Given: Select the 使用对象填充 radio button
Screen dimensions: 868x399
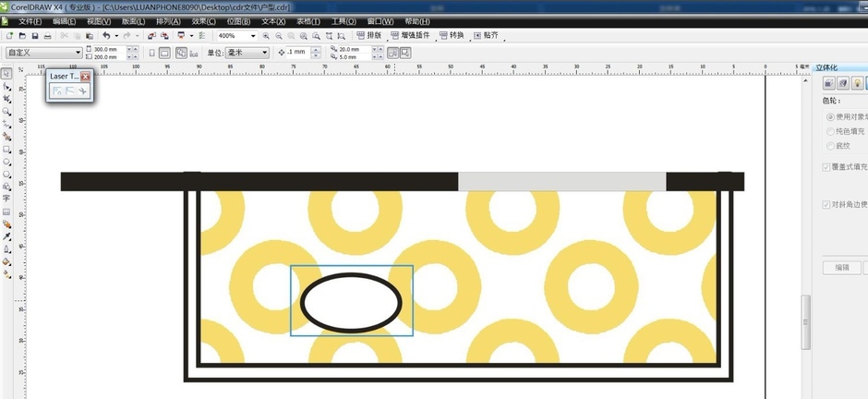Looking at the screenshot, I should [x=830, y=117].
